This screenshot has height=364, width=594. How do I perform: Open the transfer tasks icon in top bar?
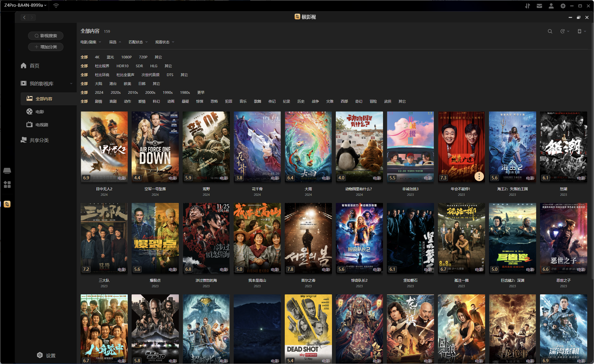click(527, 6)
